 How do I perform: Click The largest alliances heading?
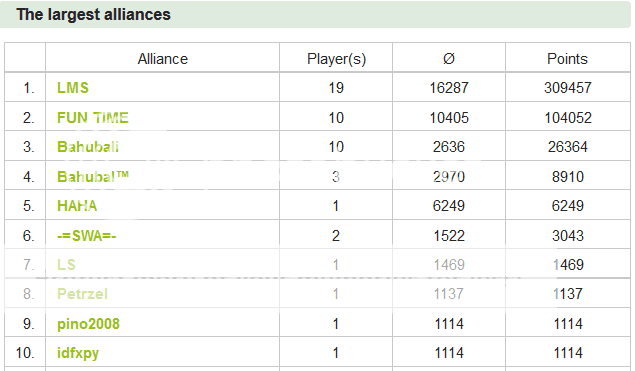coord(94,15)
